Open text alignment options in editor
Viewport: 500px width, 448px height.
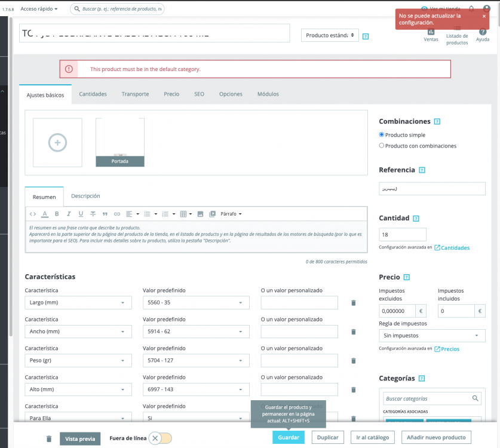coord(133,214)
